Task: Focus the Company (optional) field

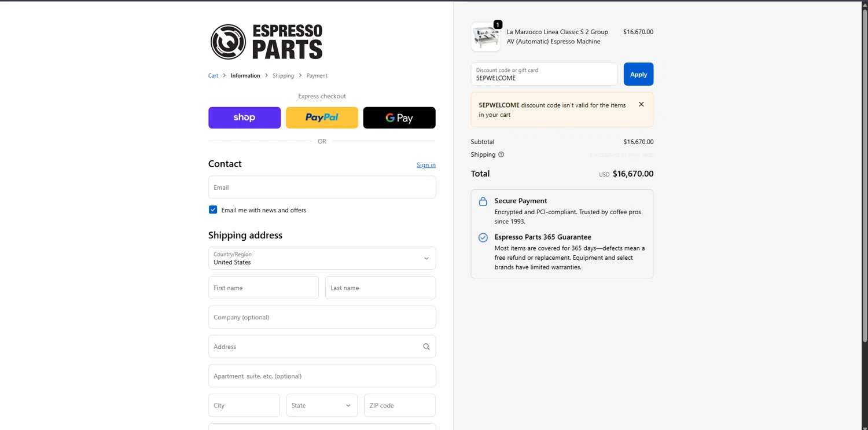Action: click(322, 317)
